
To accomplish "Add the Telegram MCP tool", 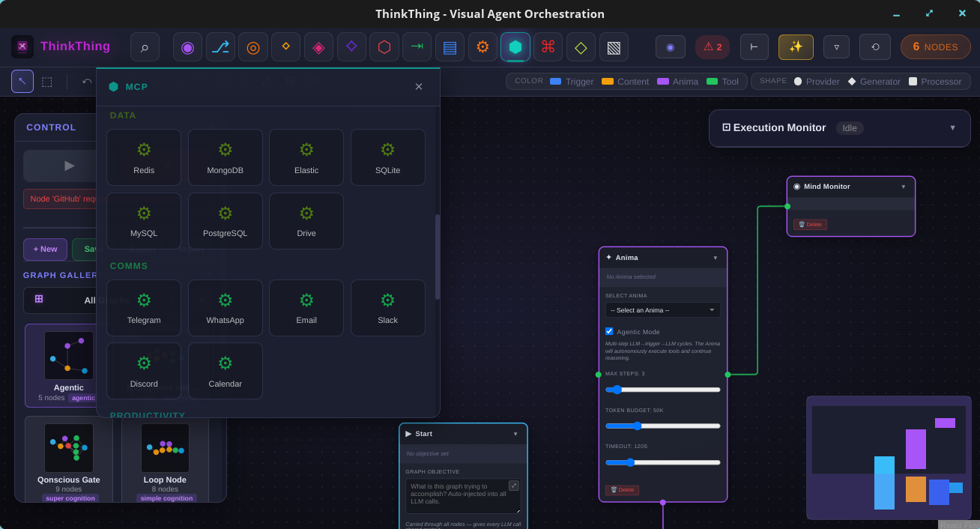I will [144, 308].
